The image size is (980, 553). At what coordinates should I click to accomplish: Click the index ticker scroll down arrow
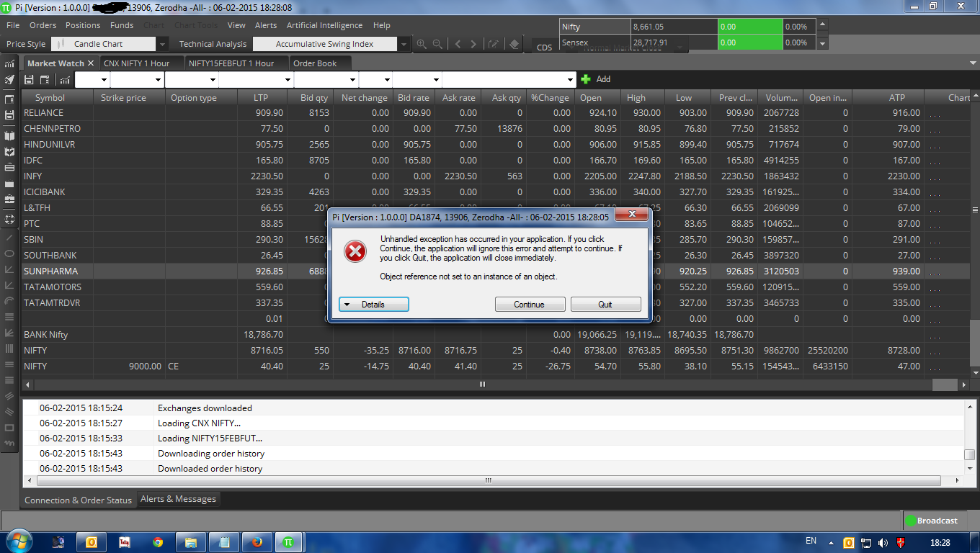coord(822,43)
